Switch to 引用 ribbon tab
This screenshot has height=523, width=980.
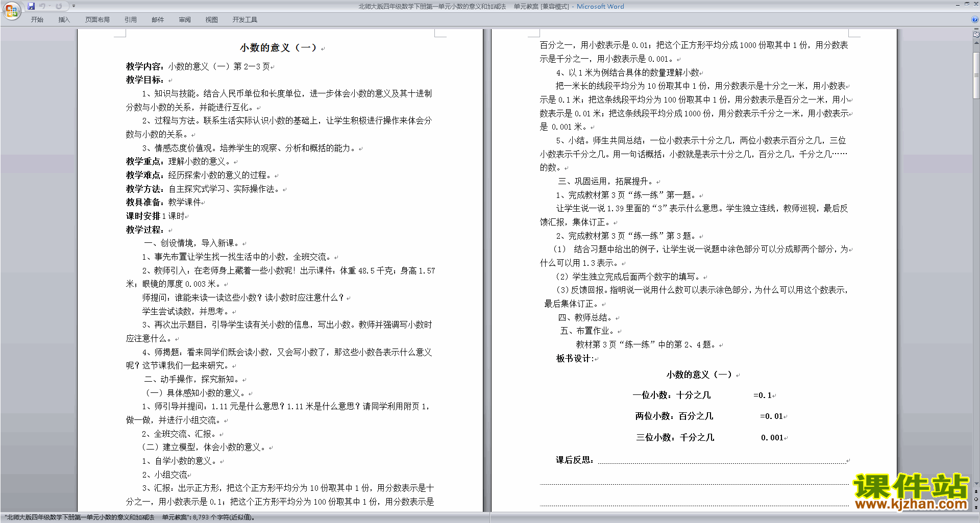[131, 20]
